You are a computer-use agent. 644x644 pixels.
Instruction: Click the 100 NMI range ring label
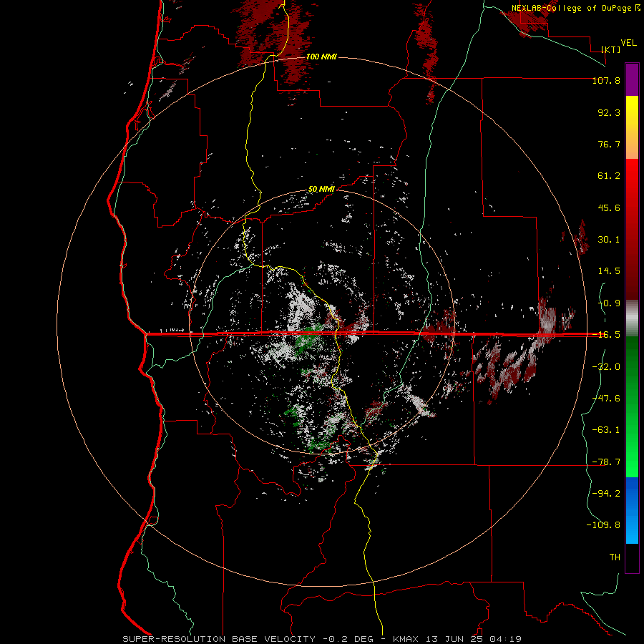pos(321,57)
